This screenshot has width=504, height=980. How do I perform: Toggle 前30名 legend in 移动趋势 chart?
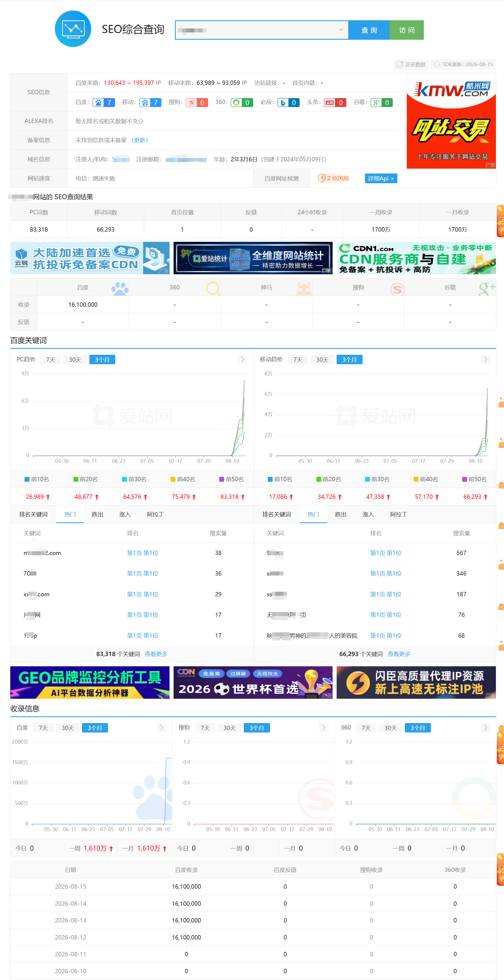(x=377, y=479)
